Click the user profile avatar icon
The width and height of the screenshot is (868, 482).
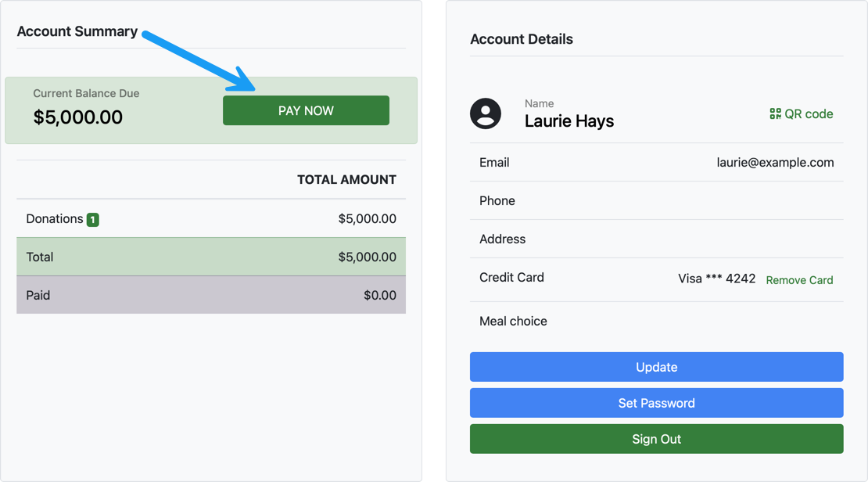[x=486, y=113]
